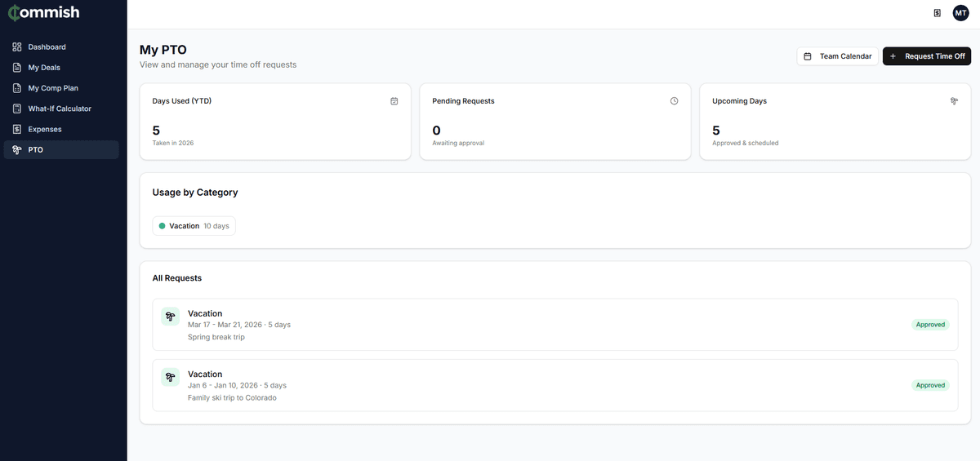
Task: Click the palm icon on ski trip request
Action: (x=170, y=377)
